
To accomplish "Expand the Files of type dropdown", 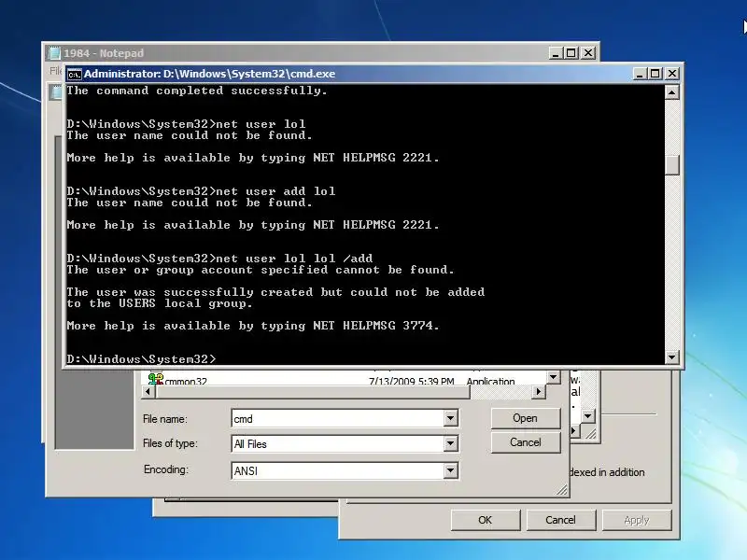I will pyautogui.click(x=450, y=444).
